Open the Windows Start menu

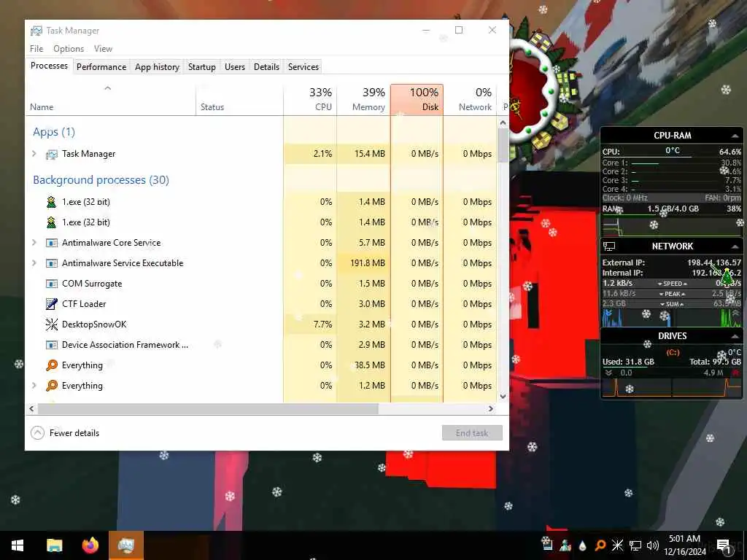tap(18, 545)
